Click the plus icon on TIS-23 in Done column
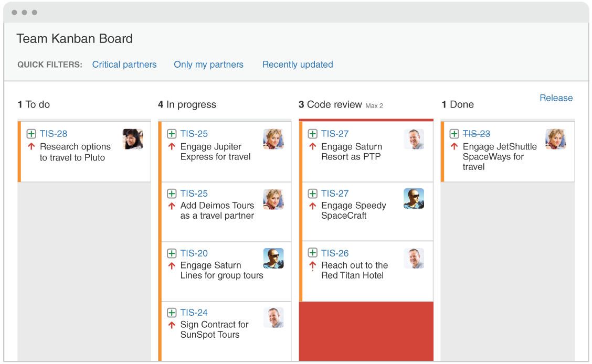Viewport: 592px width, 364px height. pyautogui.click(x=454, y=134)
